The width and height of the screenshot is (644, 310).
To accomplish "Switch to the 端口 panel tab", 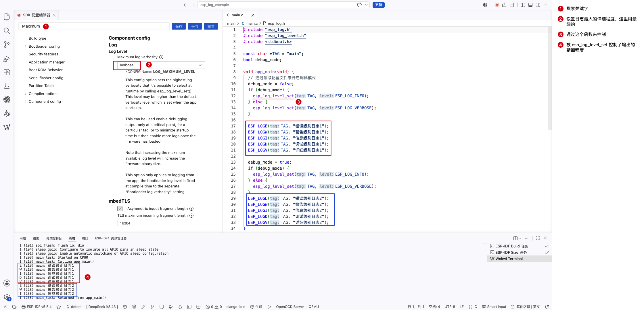I will pyautogui.click(x=85, y=238).
